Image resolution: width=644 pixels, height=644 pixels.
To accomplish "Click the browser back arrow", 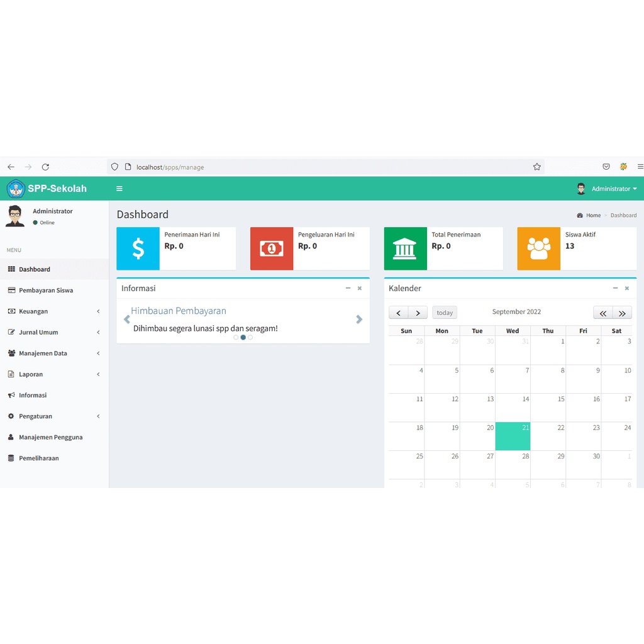I will pyautogui.click(x=11, y=167).
